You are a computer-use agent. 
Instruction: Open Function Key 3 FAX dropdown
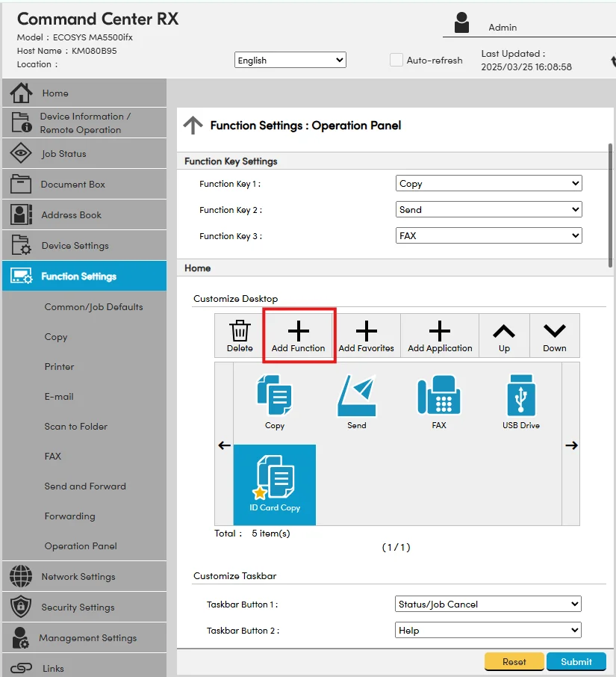tap(488, 236)
